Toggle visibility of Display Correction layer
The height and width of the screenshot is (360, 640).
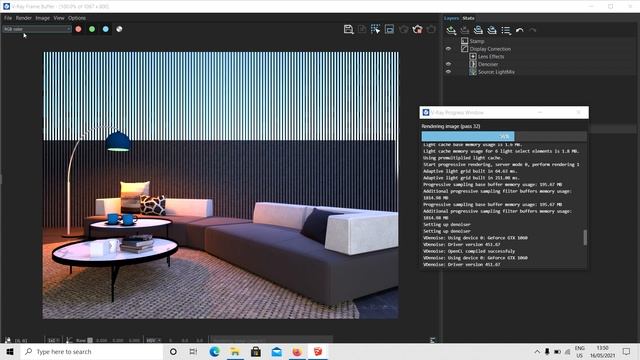click(x=448, y=49)
